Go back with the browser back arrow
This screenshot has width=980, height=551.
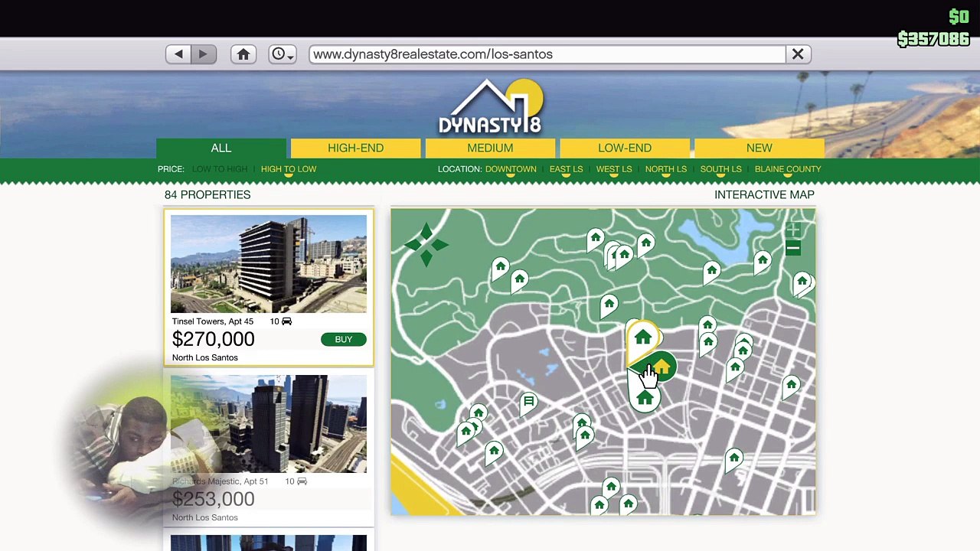point(178,54)
